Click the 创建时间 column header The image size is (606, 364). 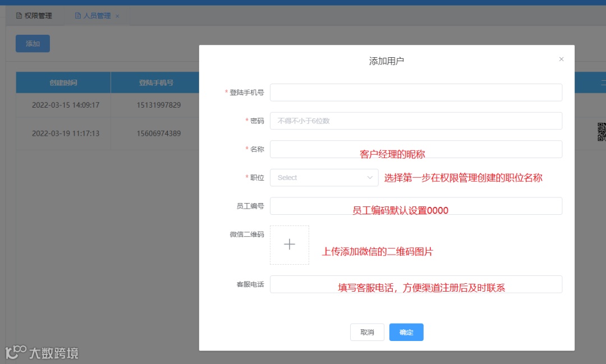pyautogui.click(x=63, y=82)
